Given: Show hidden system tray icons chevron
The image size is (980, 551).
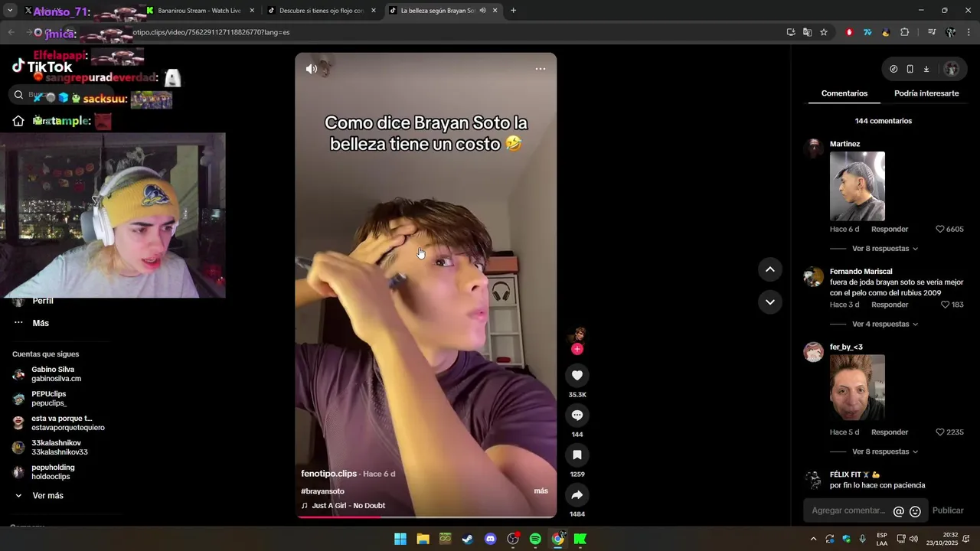Looking at the screenshot, I should pyautogui.click(x=813, y=539).
